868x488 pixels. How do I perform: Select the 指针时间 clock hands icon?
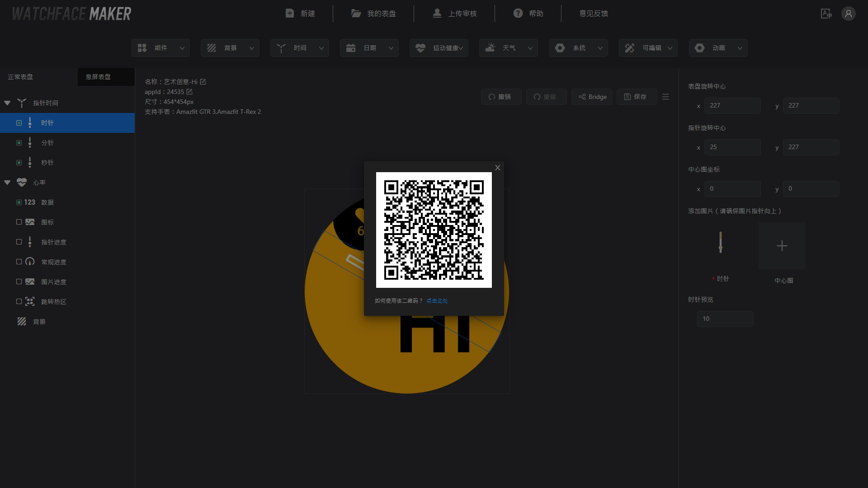pyautogui.click(x=22, y=103)
